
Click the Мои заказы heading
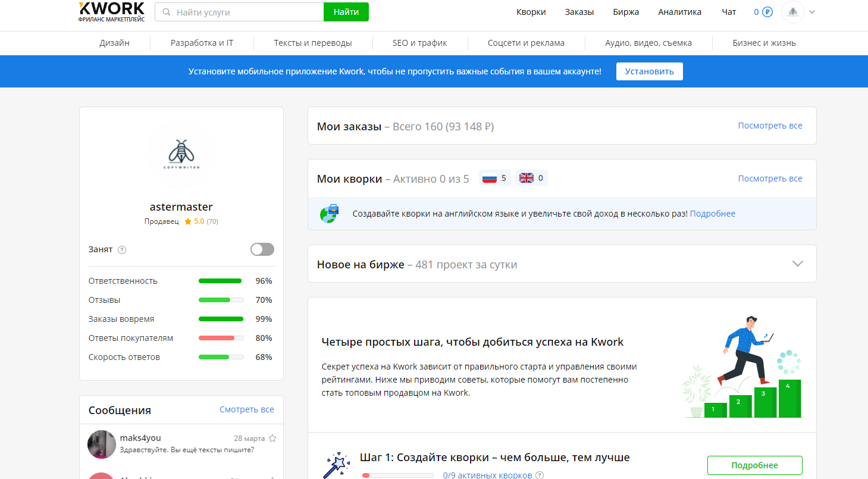349,126
